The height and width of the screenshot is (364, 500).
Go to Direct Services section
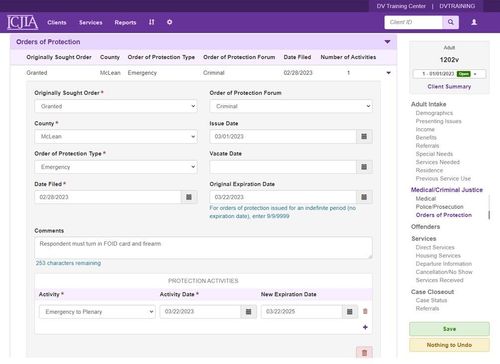[435, 247]
